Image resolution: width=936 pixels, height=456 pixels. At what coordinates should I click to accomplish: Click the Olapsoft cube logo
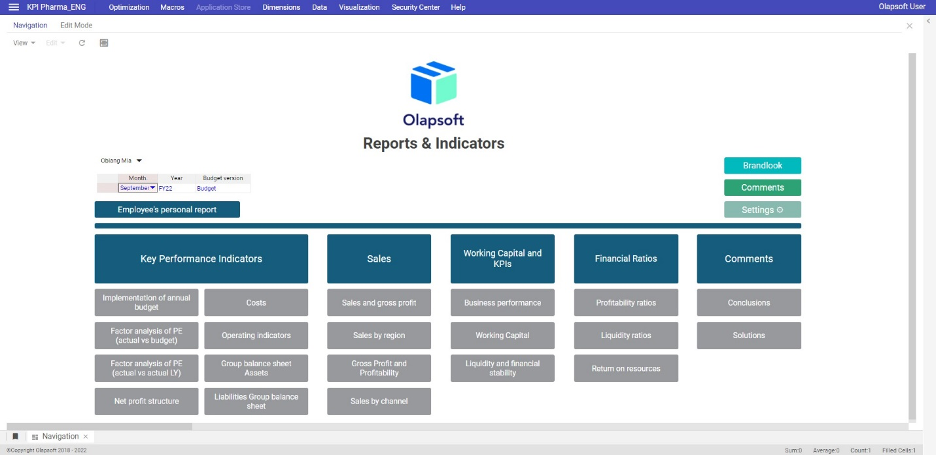point(434,82)
